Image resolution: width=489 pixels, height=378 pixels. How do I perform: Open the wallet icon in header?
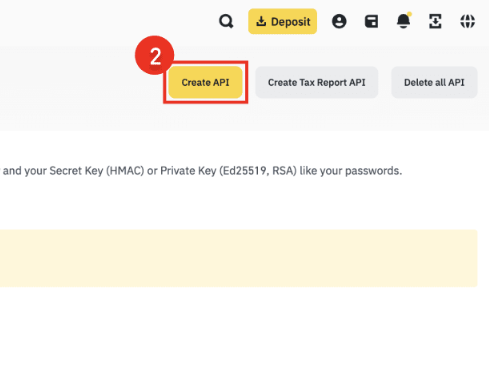point(371,22)
